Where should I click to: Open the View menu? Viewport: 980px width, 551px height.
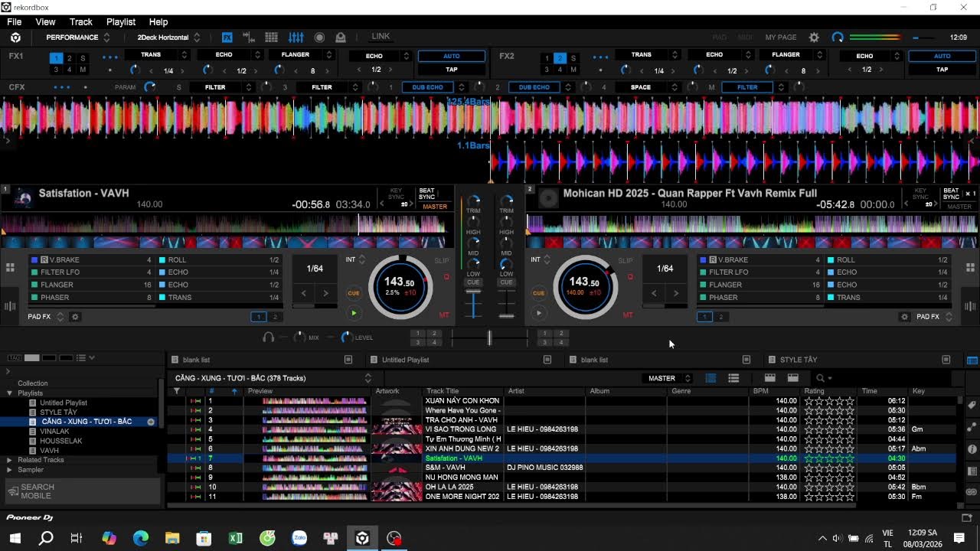(45, 22)
